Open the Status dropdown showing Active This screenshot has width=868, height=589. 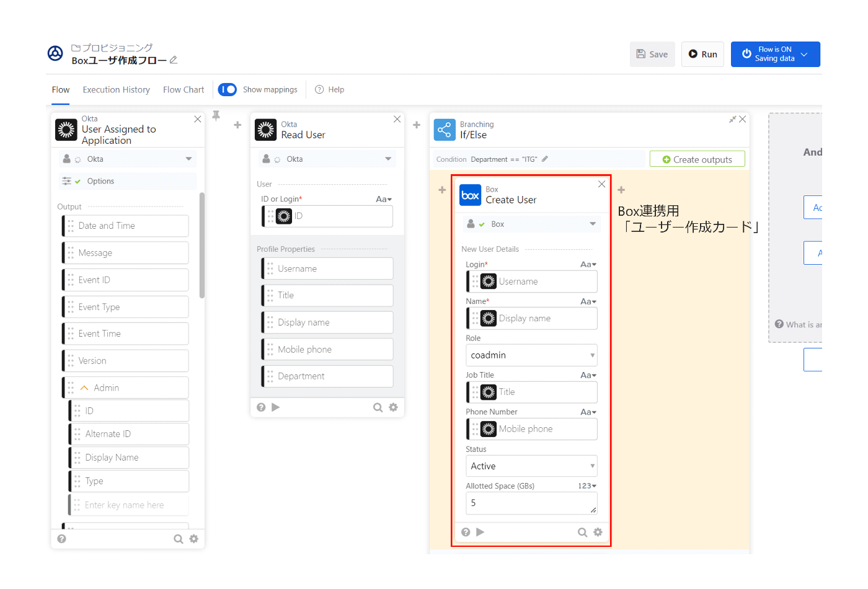531,466
